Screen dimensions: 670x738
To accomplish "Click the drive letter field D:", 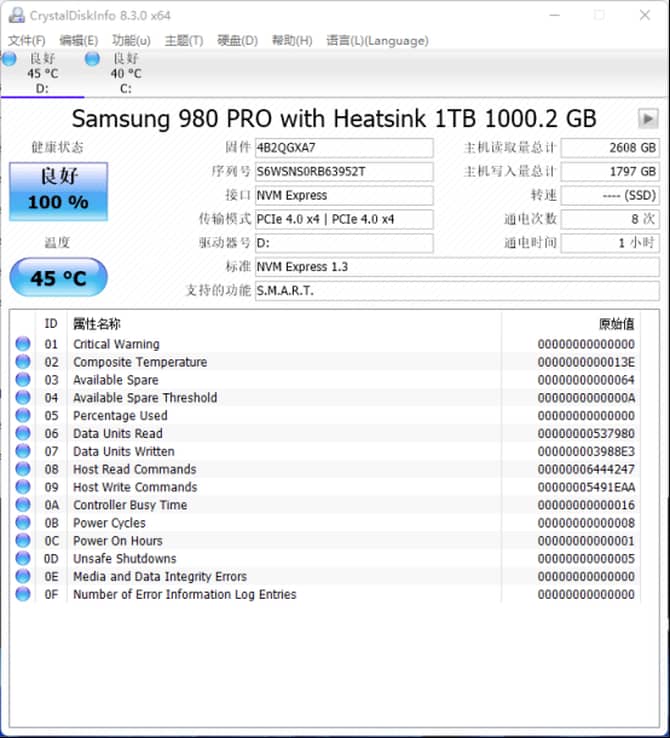I will click(x=344, y=243).
